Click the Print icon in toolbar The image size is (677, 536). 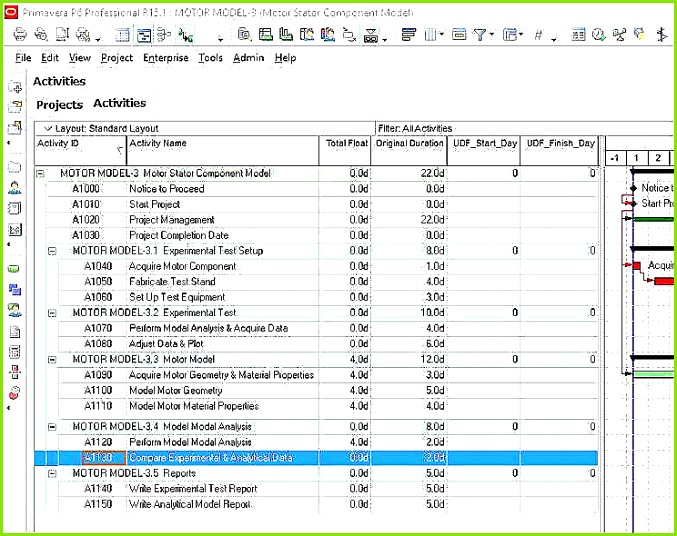coord(20,34)
